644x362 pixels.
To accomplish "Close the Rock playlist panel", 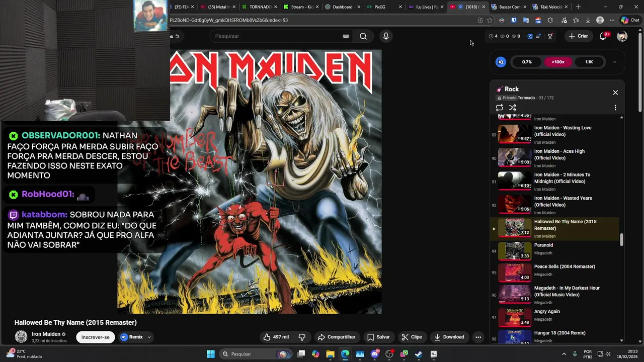I will [615, 93].
